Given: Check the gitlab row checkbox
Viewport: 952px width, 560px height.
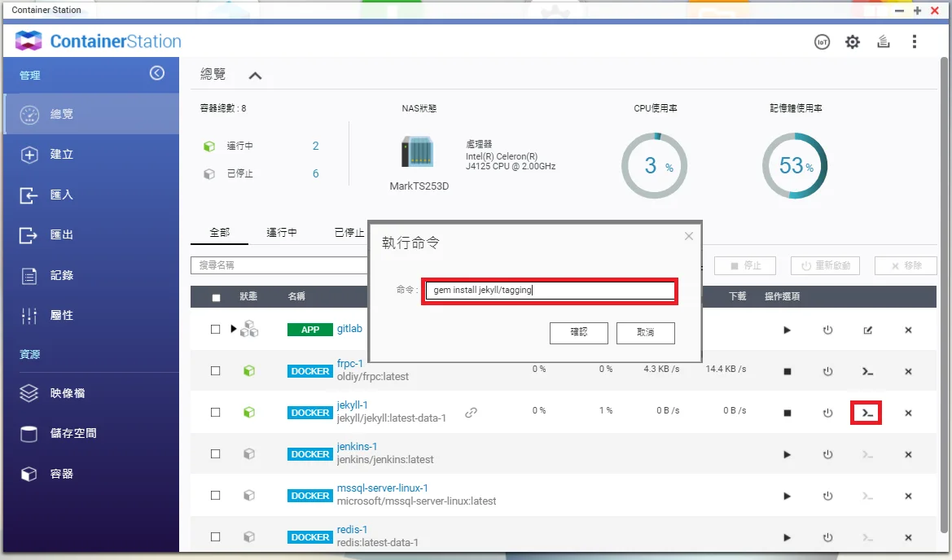Looking at the screenshot, I should click(216, 329).
